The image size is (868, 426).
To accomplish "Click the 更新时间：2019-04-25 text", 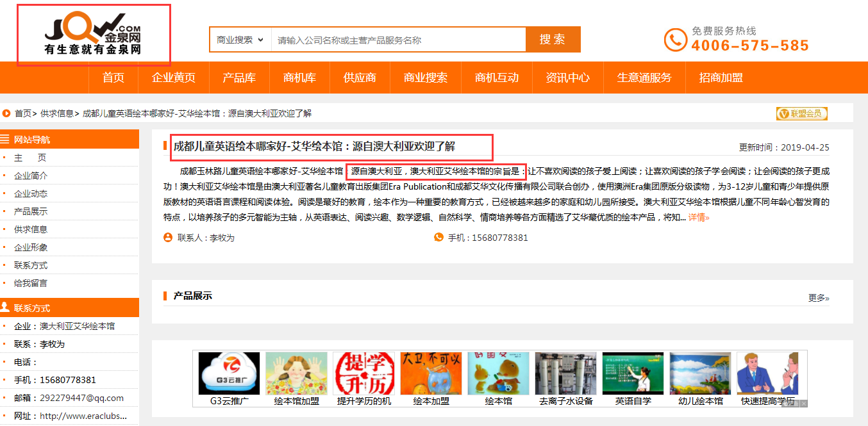I will click(784, 147).
